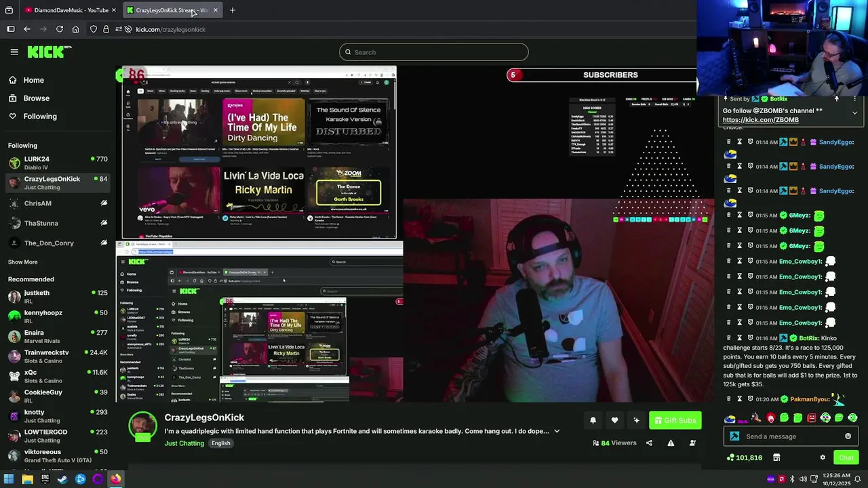
Task: Click the Gift Subs button
Action: point(675,420)
